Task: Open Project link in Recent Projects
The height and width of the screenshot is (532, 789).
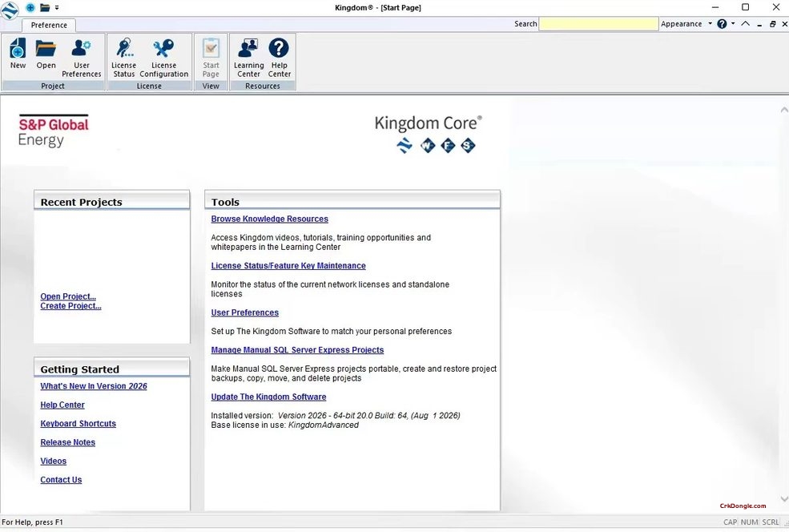Action: (x=68, y=296)
